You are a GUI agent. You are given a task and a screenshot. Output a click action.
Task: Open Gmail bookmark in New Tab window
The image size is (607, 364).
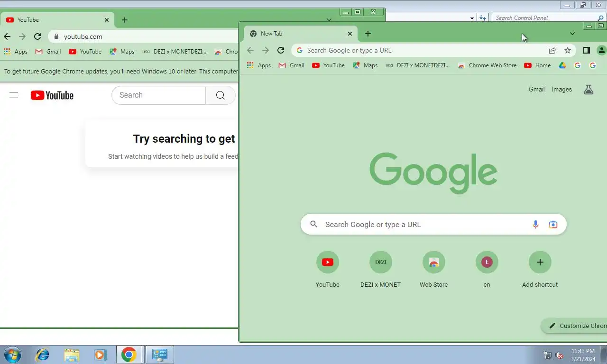point(291,65)
